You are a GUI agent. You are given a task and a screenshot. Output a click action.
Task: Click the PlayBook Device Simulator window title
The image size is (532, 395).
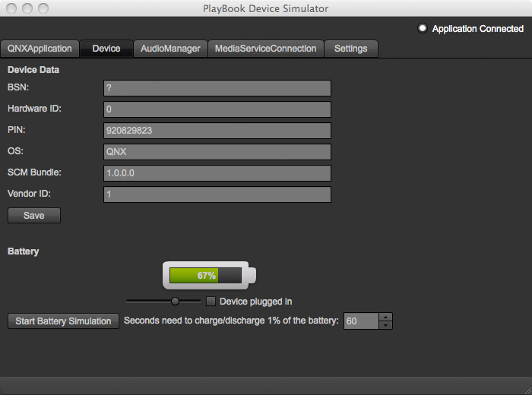point(266,8)
